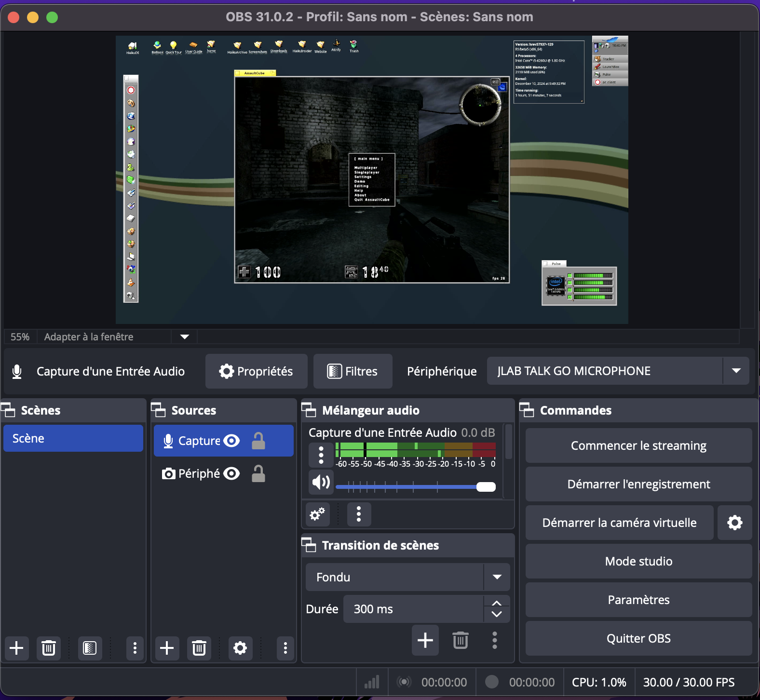The width and height of the screenshot is (760, 700).
Task: Click Quitter OBS
Action: 639,638
